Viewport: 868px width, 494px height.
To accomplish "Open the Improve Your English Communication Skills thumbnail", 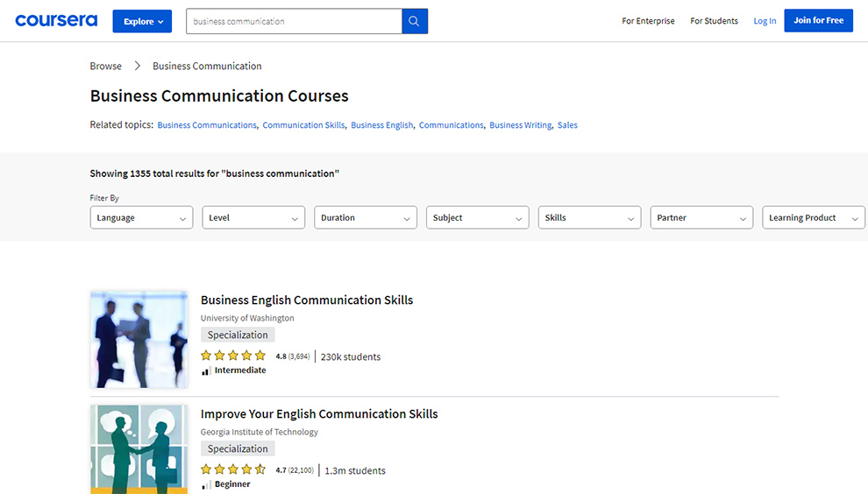I will click(139, 449).
